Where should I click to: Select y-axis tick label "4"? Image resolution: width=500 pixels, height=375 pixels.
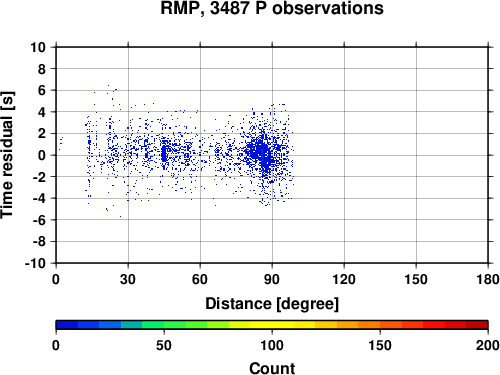[x=42, y=112]
